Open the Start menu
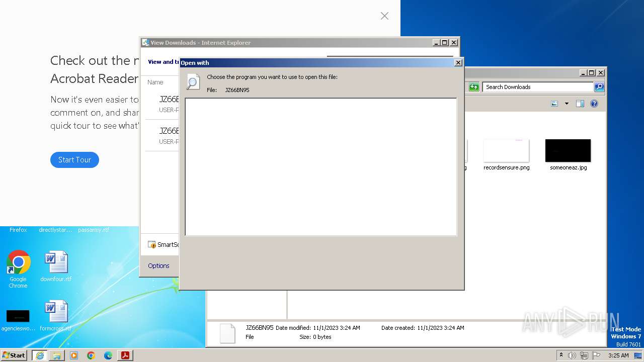 [14, 355]
